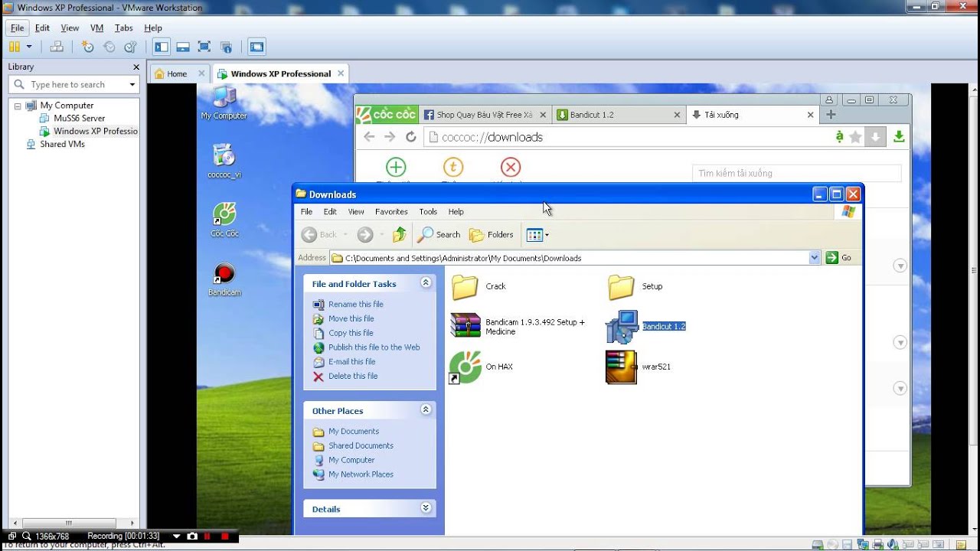Open VMware Help menu
Viewport: 980px width, 551px height.
153,28
